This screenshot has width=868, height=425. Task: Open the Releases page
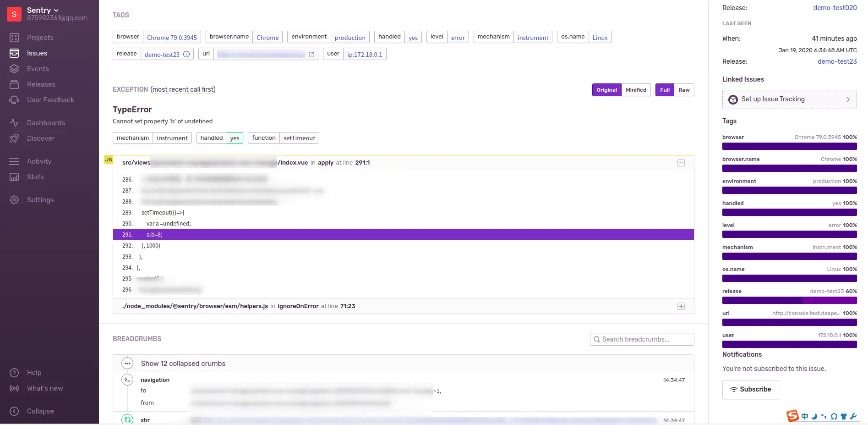(x=41, y=84)
